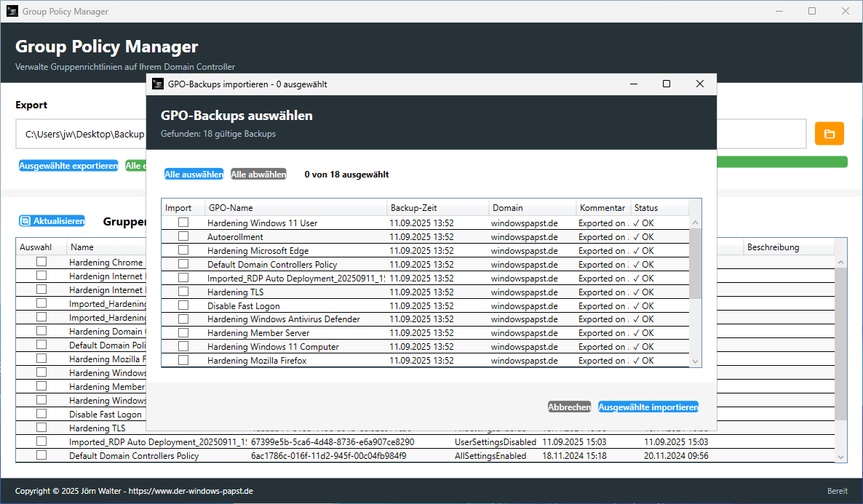Sort list by Backup-Zeit column header
This screenshot has height=504, width=863.
pyautogui.click(x=437, y=208)
